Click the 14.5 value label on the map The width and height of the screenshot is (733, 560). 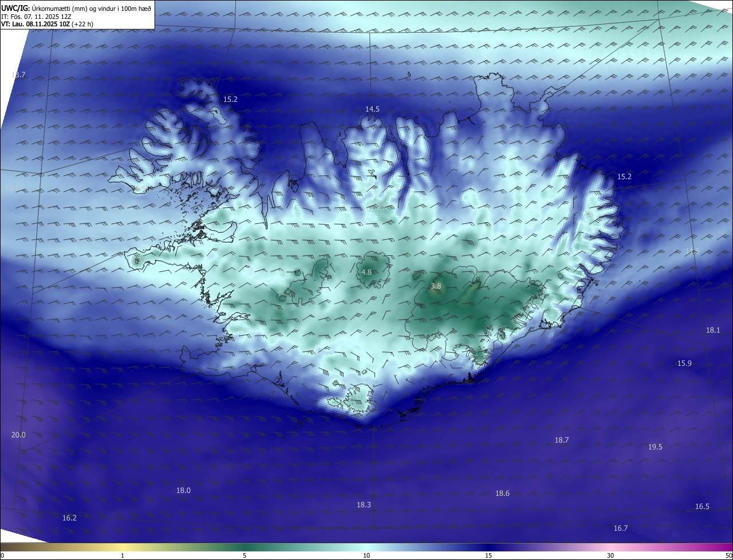[372, 109]
